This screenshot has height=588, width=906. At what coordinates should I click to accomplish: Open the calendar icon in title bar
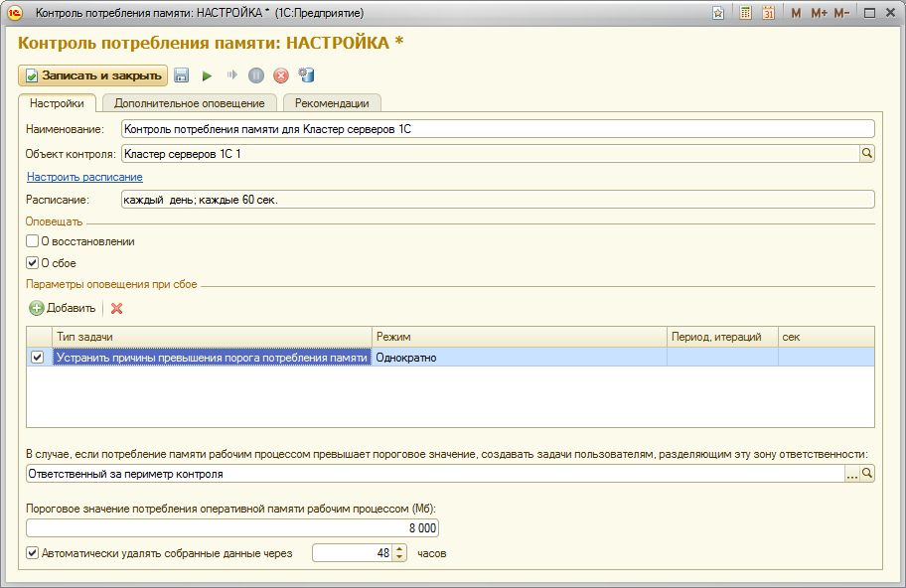pos(768,13)
